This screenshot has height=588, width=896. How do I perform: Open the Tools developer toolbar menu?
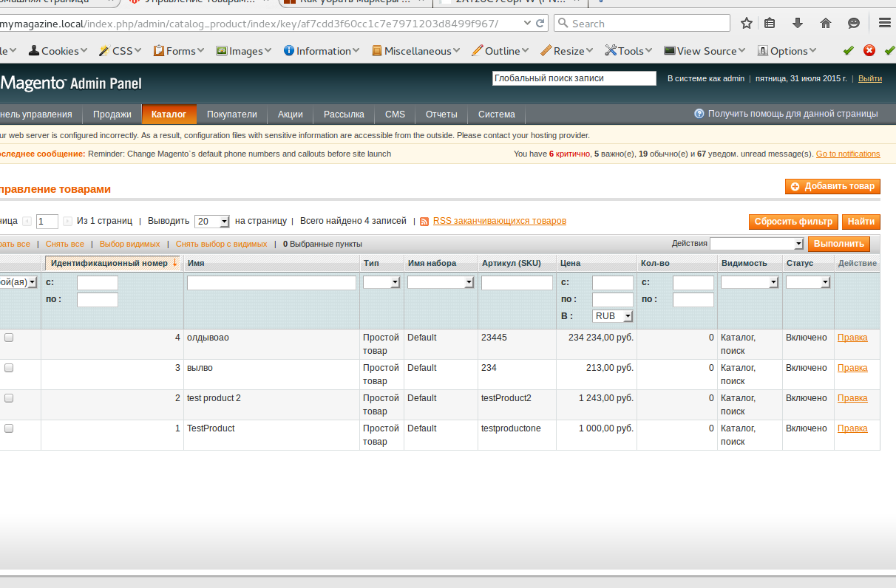click(x=630, y=51)
